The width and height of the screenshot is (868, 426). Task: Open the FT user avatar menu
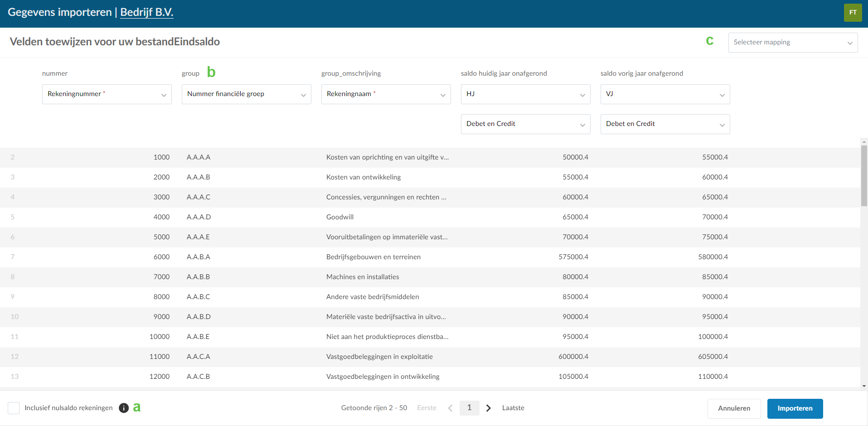(853, 13)
